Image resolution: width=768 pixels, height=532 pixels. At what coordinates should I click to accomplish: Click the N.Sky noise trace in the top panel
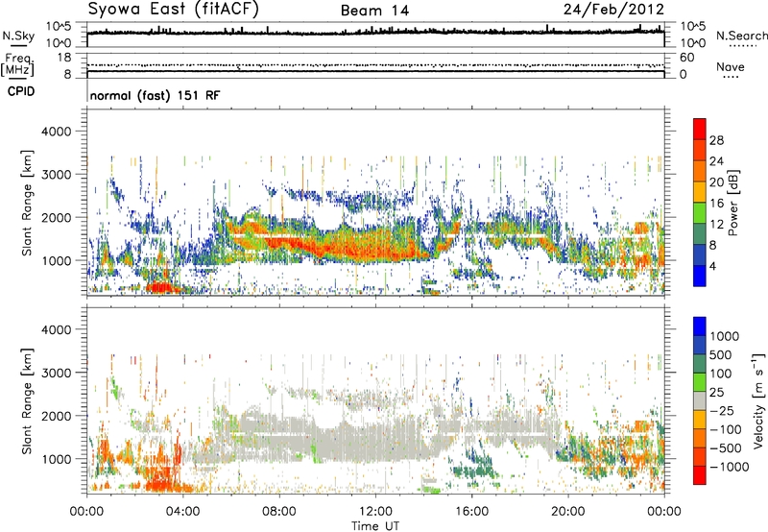375,33
